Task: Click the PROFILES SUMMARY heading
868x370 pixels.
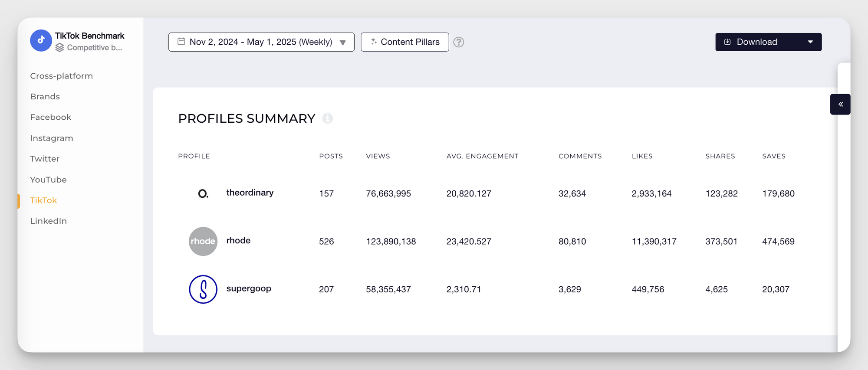Action: point(247,118)
